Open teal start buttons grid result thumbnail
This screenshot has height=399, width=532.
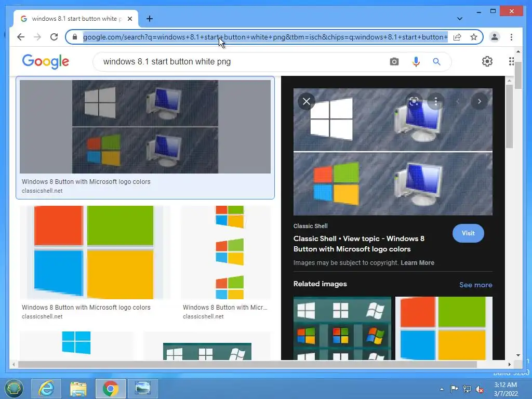(207, 351)
